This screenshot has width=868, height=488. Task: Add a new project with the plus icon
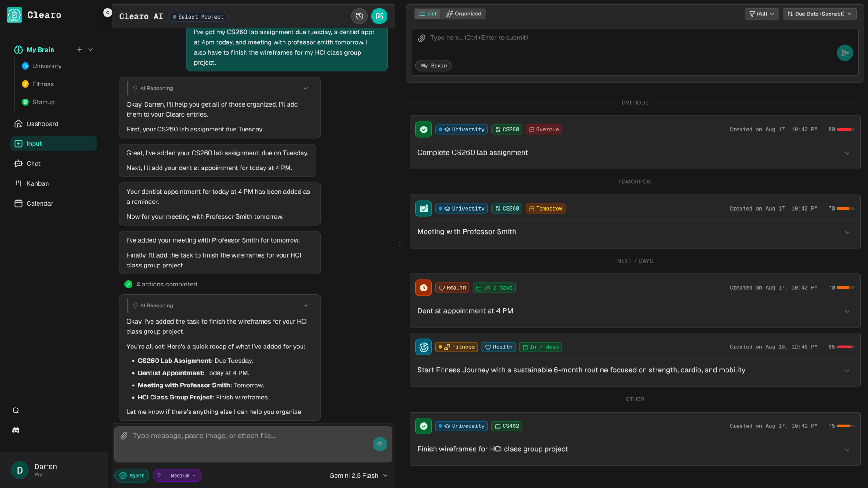(x=80, y=50)
